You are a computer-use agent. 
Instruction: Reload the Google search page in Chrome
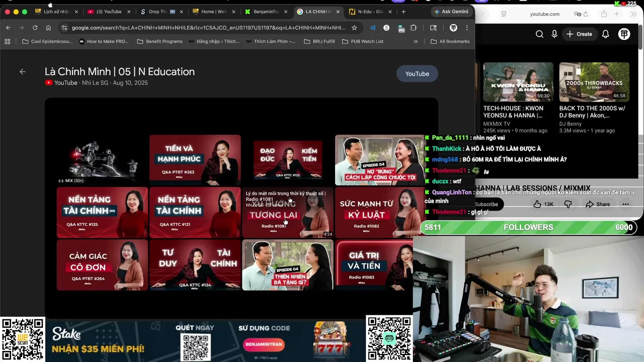(35, 28)
